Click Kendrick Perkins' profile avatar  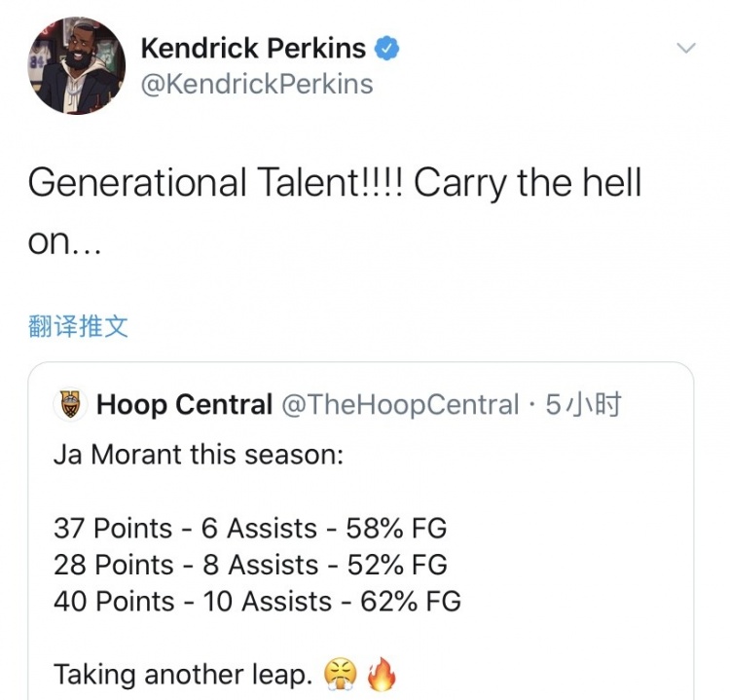pos(77,66)
